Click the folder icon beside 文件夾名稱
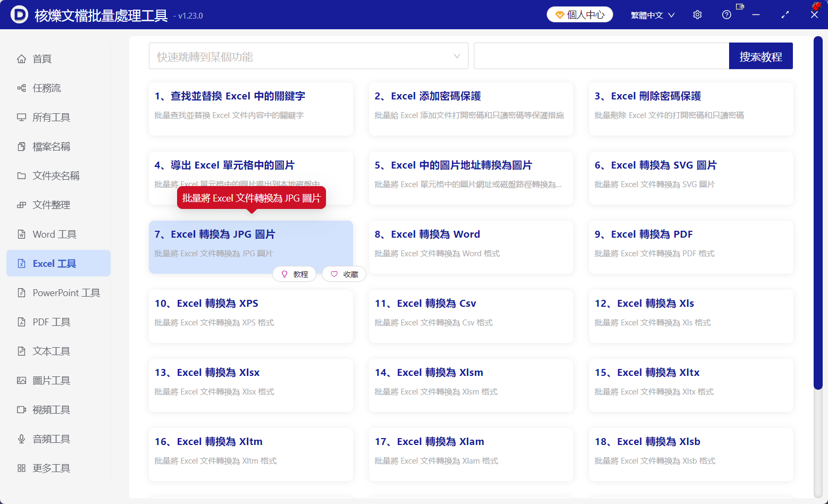Image resolution: width=828 pixels, height=504 pixels. pos(21,176)
